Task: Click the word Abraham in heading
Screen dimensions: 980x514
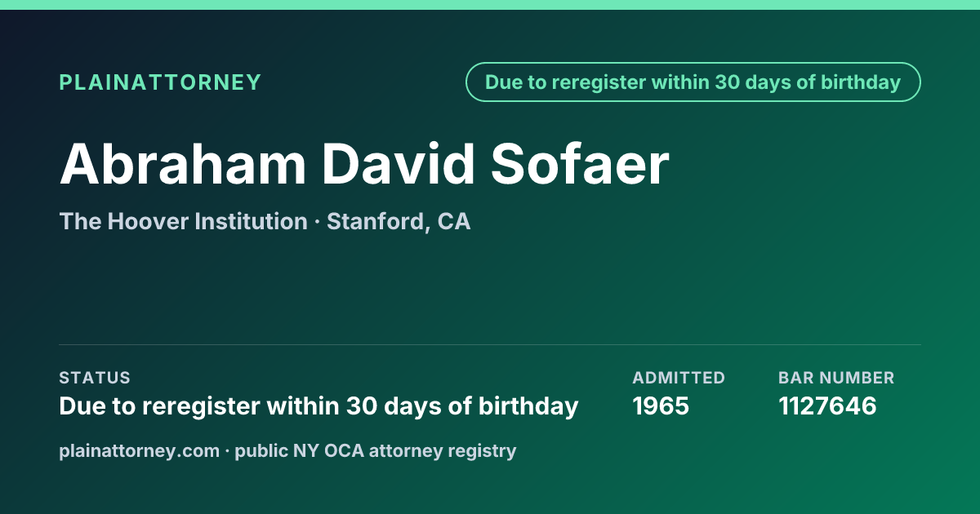Action: point(183,164)
